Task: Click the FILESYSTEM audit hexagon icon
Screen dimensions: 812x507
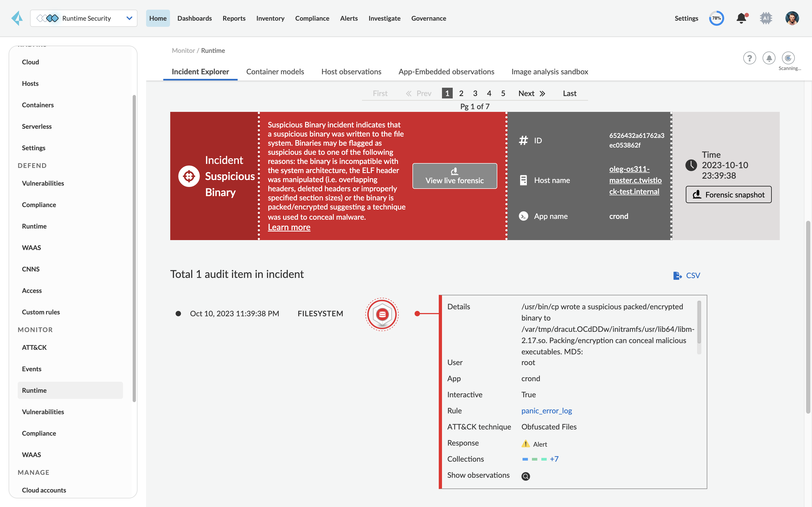Action: coord(382,314)
